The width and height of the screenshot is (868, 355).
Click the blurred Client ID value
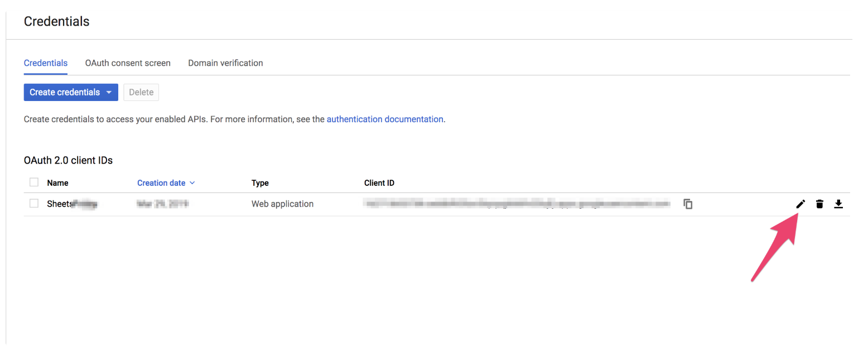pos(516,204)
